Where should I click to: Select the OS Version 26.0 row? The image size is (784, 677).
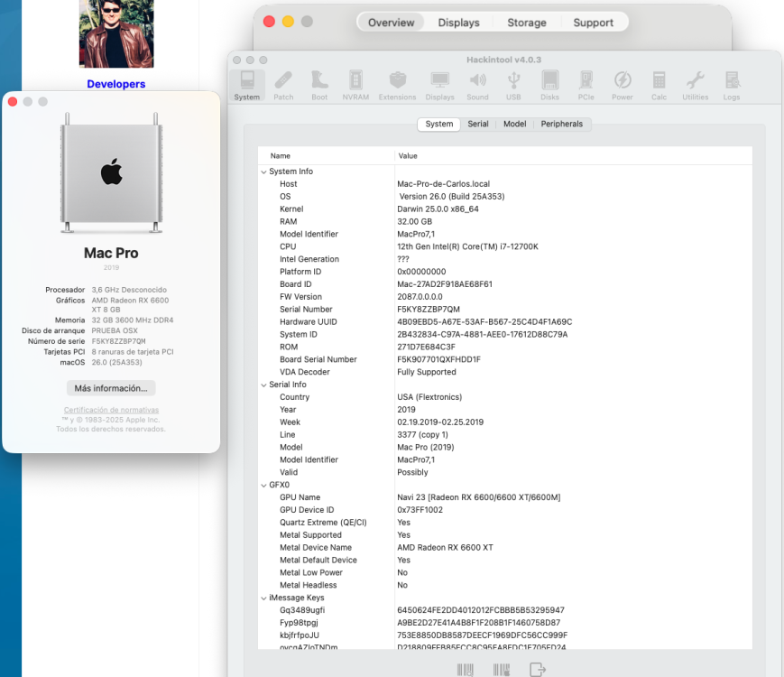tap(505, 197)
